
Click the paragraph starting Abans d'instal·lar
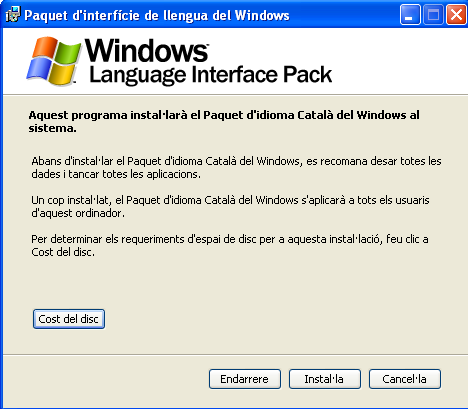(x=236, y=168)
